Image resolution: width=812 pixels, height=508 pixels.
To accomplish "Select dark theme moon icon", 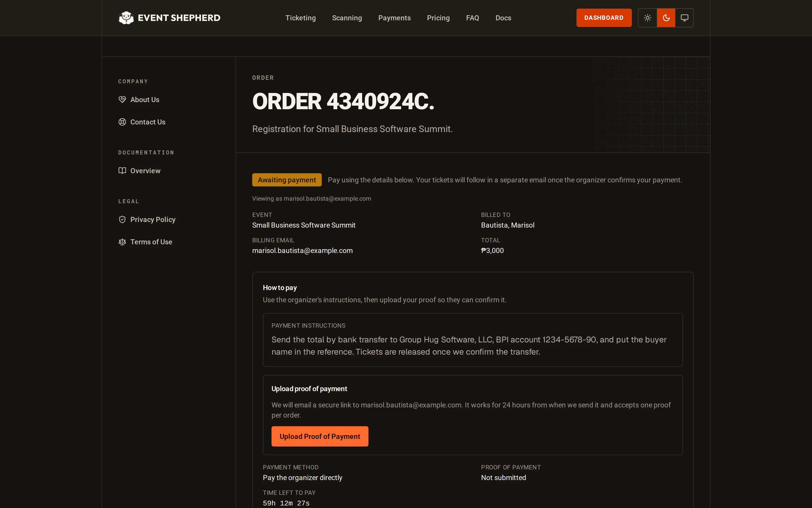I will (666, 18).
